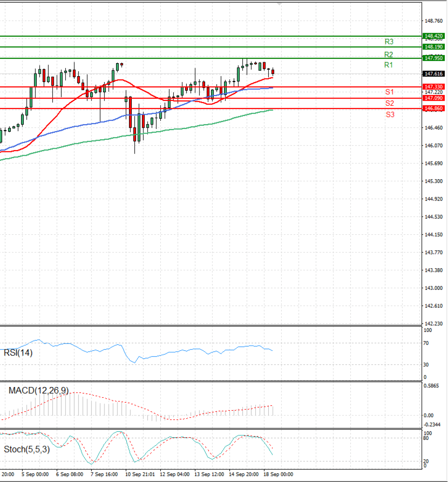Click the R3 resistance label
The width and height of the screenshot is (448, 482).
point(389,42)
